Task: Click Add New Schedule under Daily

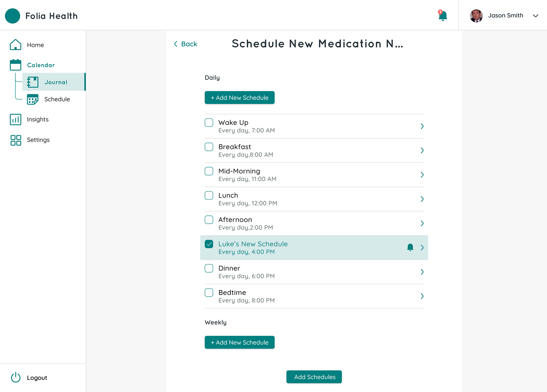Action: (239, 98)
